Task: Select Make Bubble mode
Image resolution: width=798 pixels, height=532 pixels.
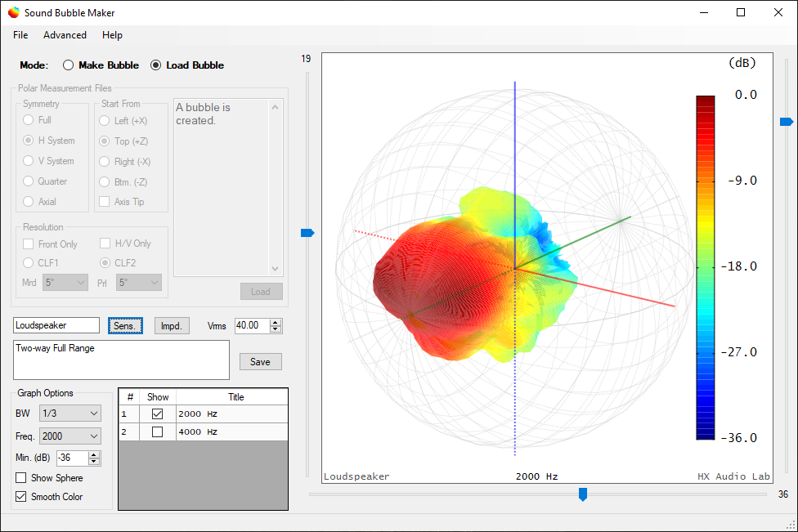Action: 101,65
